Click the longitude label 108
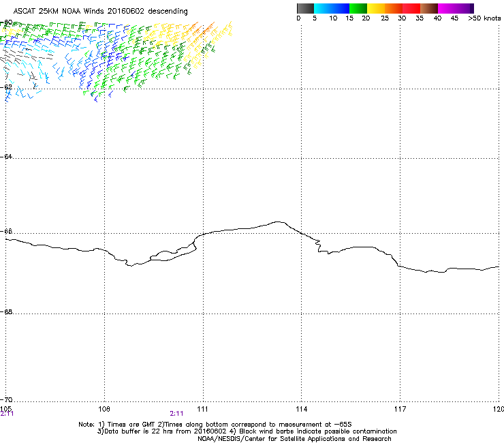504x443 pixels. coord(104,409)
